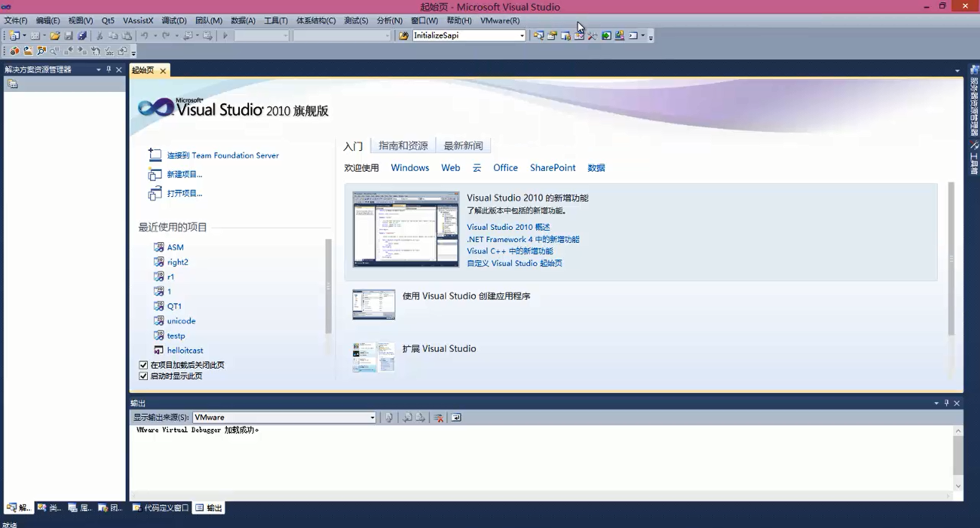980x528 pixels.
Task: Expand the Undo history dropdown arrow
Action: [x=155, y=35]
